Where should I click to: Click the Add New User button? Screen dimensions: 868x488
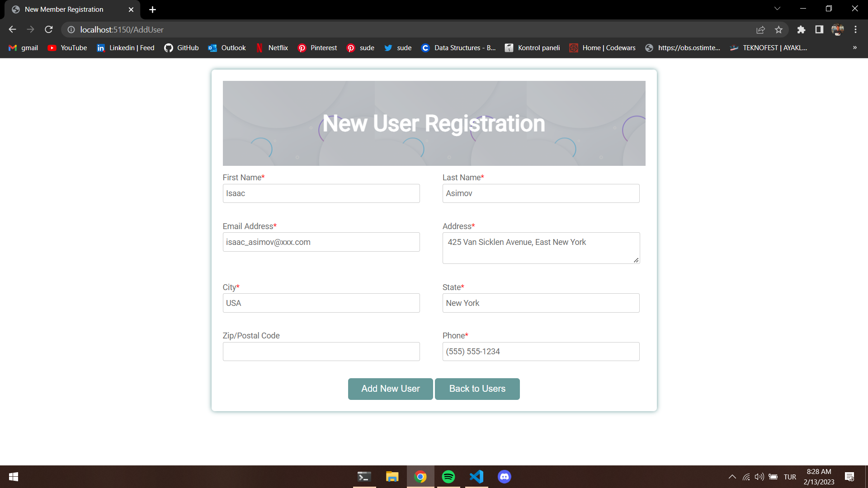pyautogui.click(x=390, y=389)
